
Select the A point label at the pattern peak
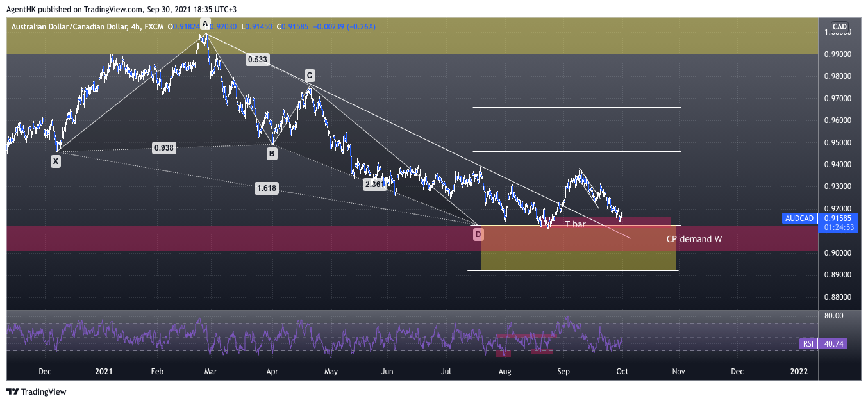pos(205,24)
